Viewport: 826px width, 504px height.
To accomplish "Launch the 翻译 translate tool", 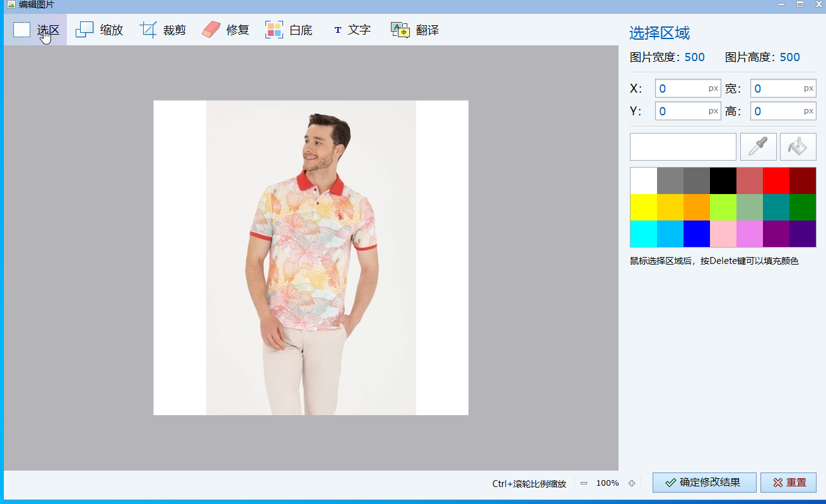I will click(415, 30).
